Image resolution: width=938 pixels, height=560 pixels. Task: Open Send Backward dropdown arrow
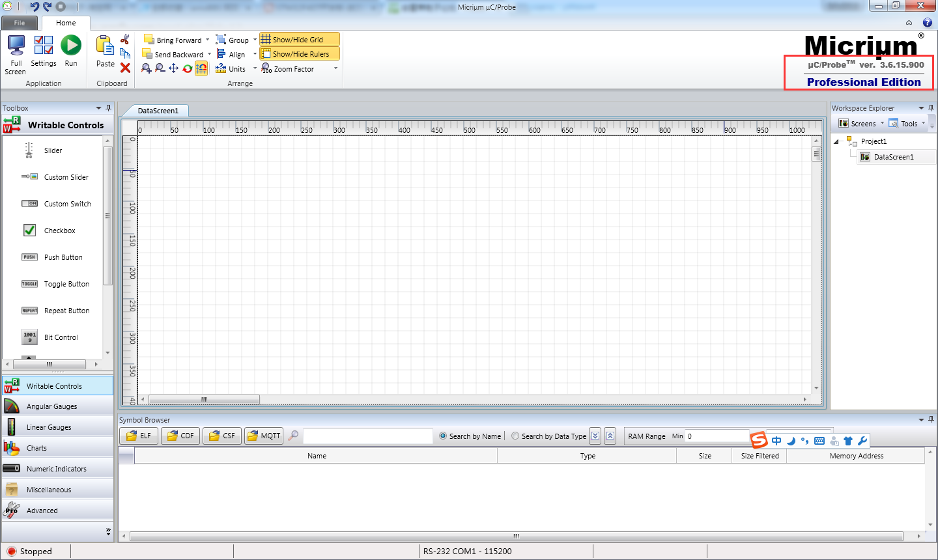209,54
